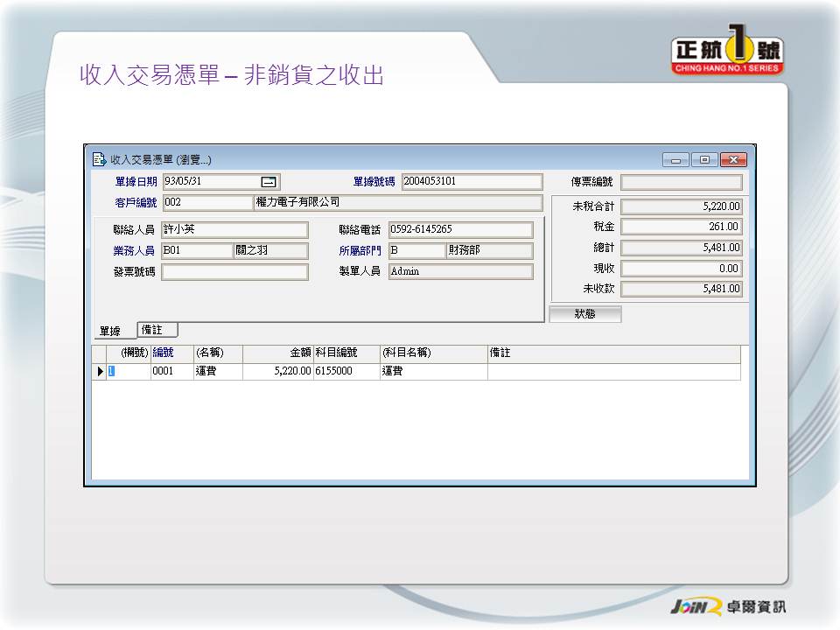Select the 單據 tab

110,332
